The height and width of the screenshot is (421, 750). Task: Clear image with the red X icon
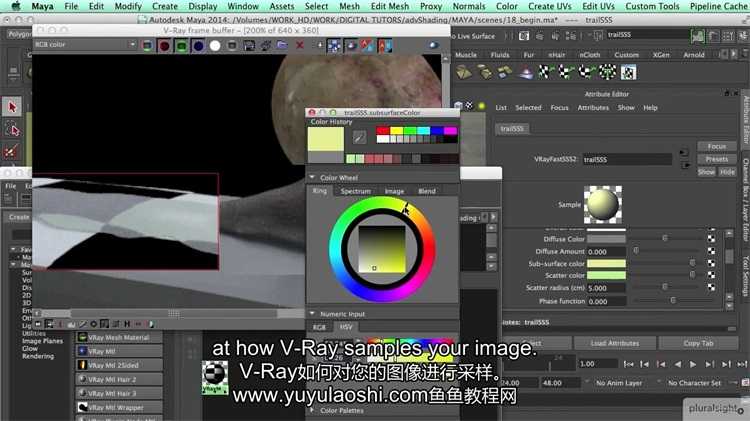tap(300, 46)
